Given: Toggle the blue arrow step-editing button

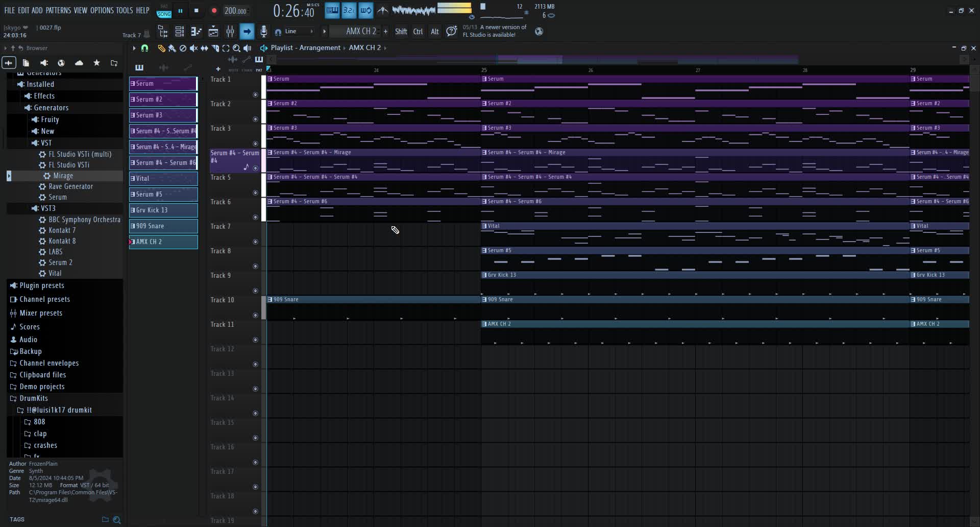Looking at the screenshot, I should point(247,32).
